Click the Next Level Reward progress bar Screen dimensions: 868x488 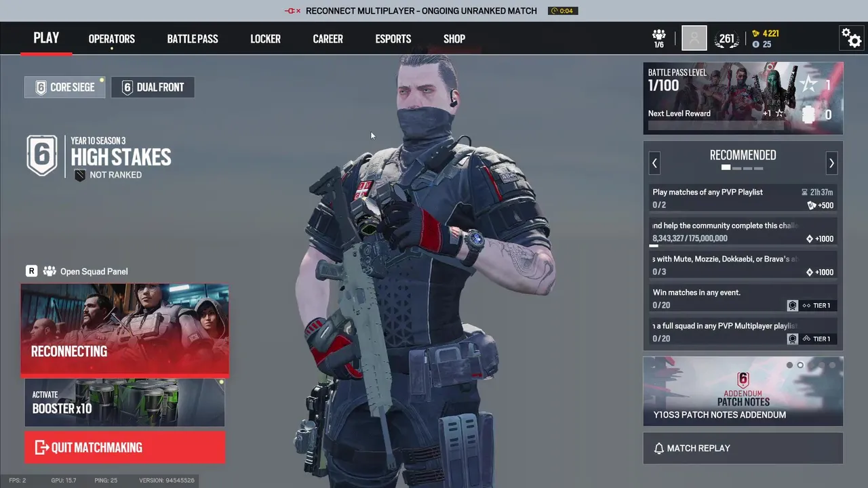[x=716, y=125]
